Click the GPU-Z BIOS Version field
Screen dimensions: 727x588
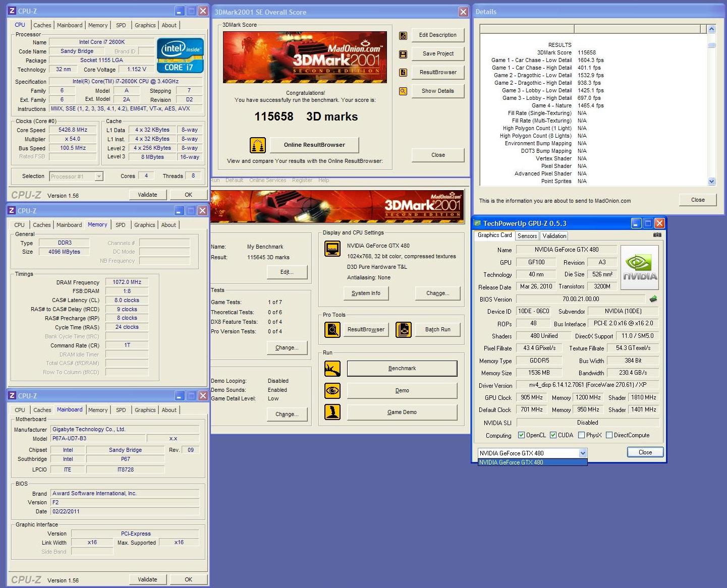point(581,299)
